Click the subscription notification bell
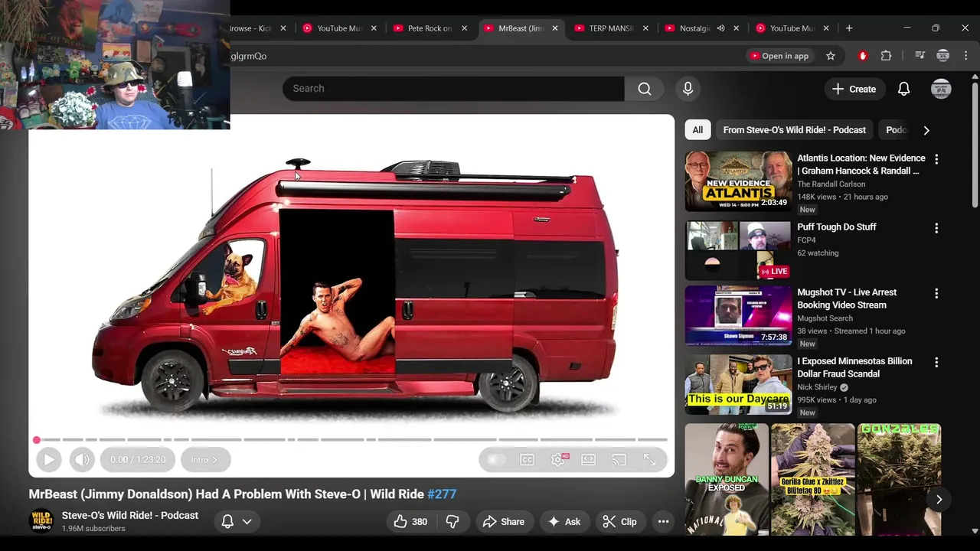980x551 pixels. [227, 522]
